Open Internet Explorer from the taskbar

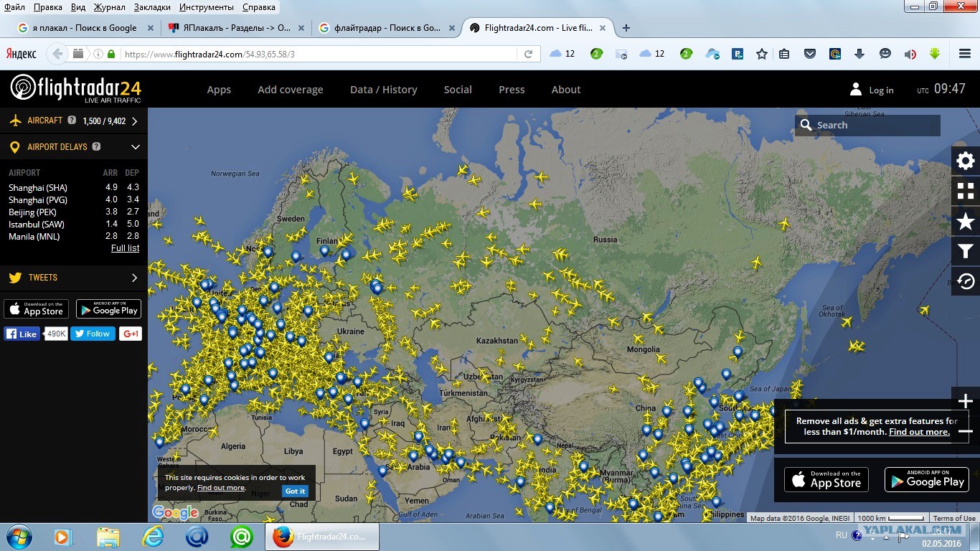153,537
